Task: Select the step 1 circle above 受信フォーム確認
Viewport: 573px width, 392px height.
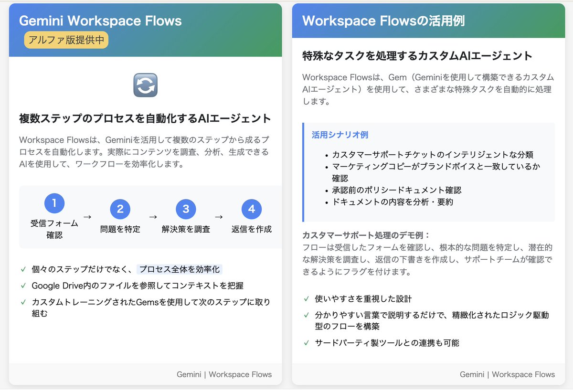Action: [x=54, y=203]
